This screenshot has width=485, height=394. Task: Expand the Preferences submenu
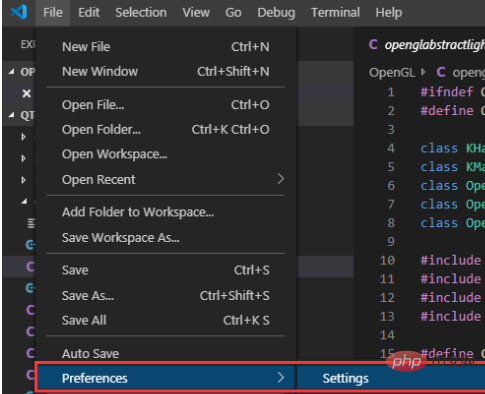coord(166,378)
